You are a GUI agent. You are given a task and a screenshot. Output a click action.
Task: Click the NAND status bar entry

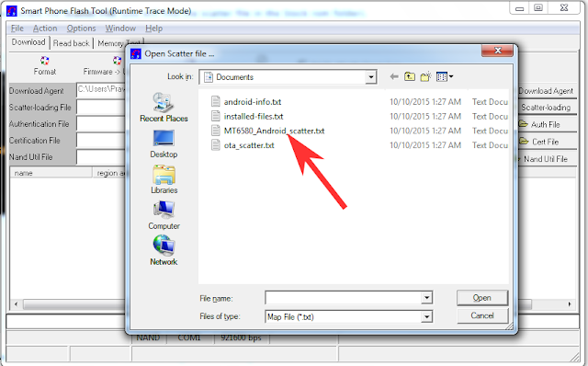(x=148, y=337)
